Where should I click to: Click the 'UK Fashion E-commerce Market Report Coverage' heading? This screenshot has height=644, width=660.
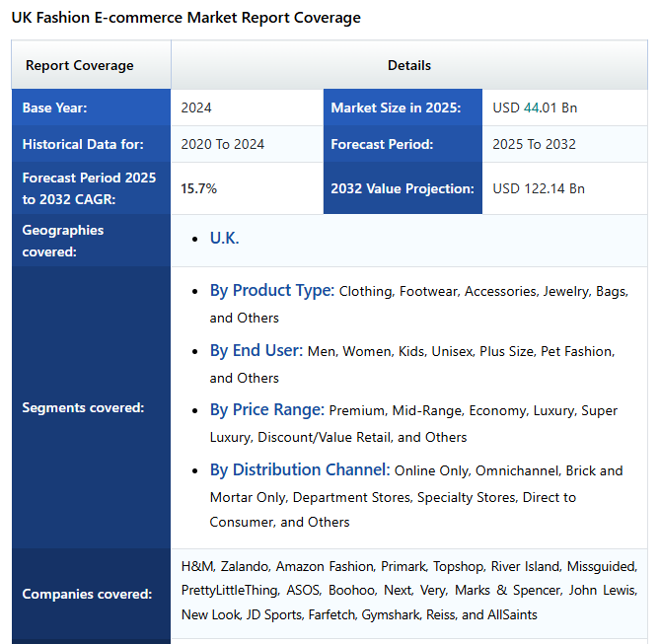(x=186, y=18)
